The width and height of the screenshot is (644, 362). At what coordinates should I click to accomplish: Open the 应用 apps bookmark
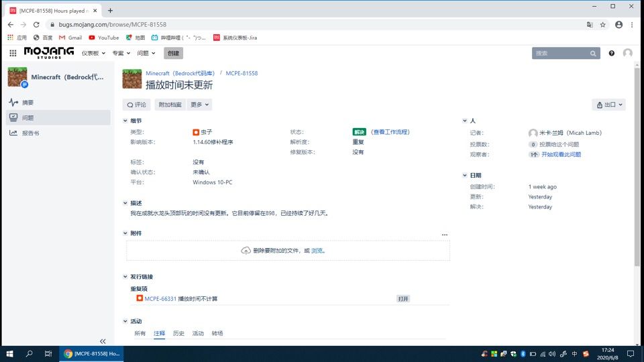click(x=17, y=38)
